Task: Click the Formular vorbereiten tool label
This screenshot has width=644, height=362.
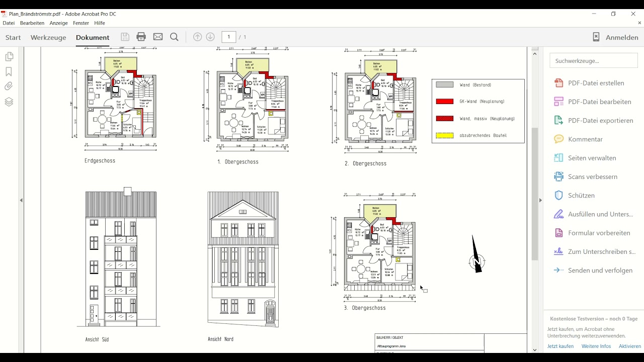Action: coord(599,233)
